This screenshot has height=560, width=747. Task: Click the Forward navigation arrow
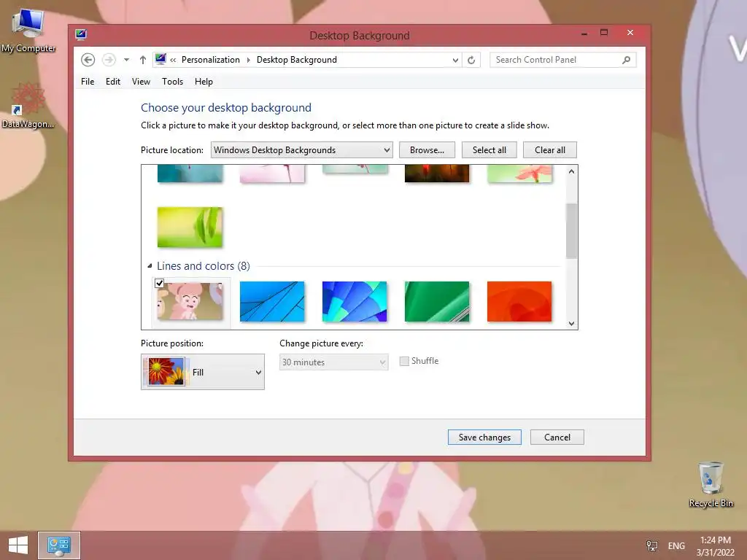coord(109,60)
